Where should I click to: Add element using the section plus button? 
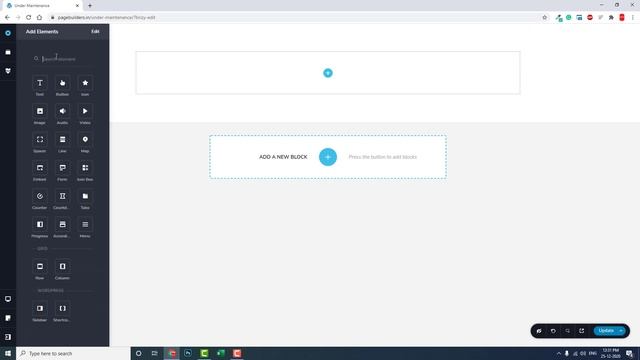[328, 73]
